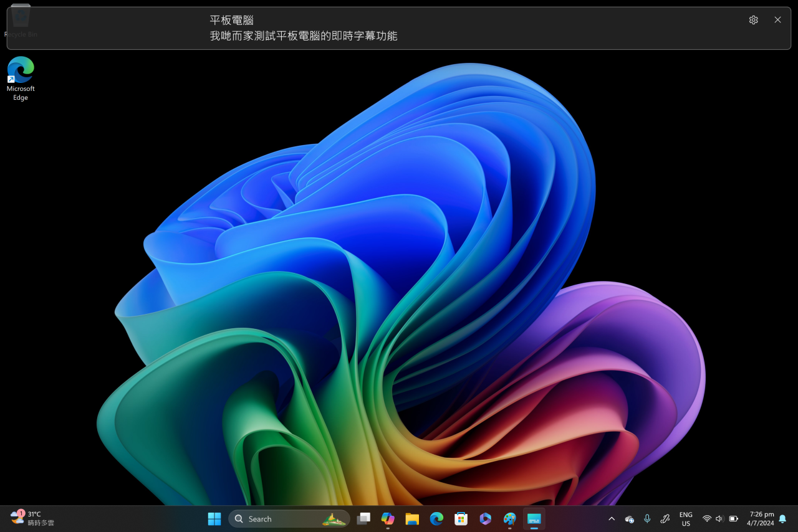Launch Microsoft Edge from the taskbar

436,518
